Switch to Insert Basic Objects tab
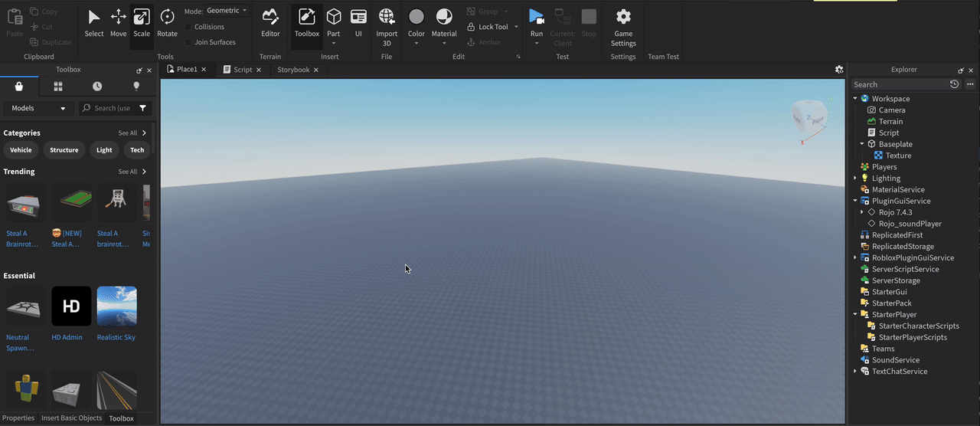This screenshot has height=426, width=980. [72, 418]
